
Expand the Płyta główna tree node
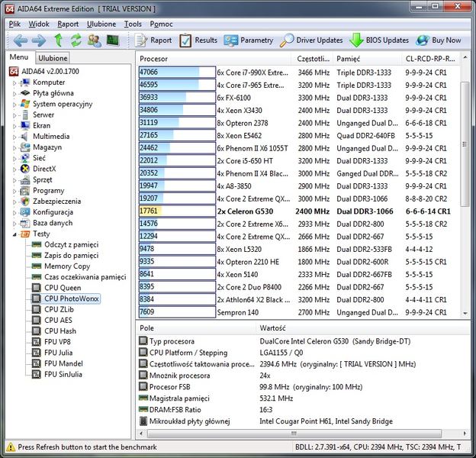click(14, 94)
